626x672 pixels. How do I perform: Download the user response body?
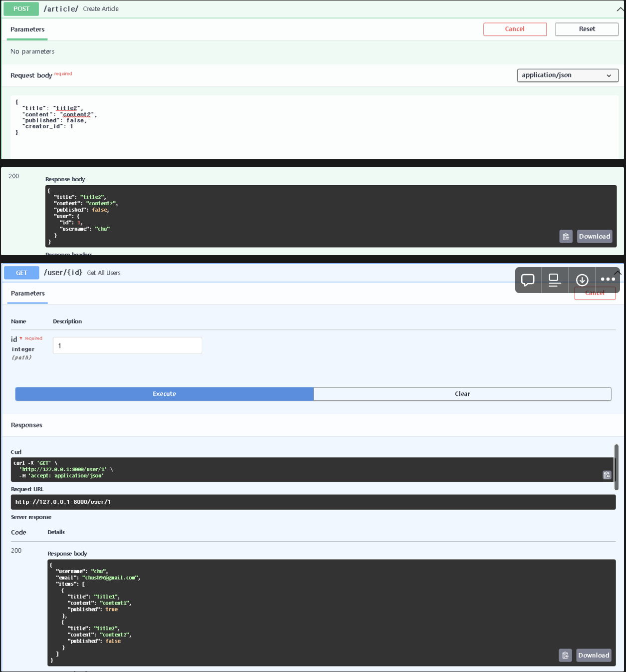point(594,656)
